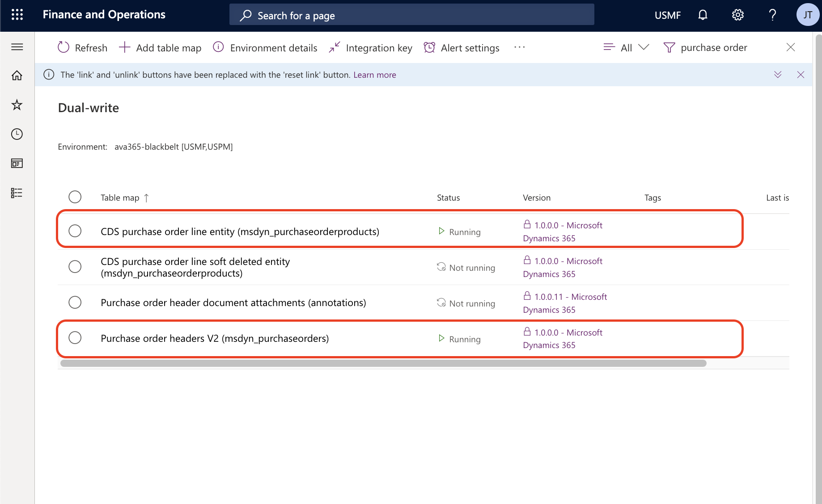The image size is (822, 504).
Task: Click the info icon in the message banner
Action: coord(49,75)
